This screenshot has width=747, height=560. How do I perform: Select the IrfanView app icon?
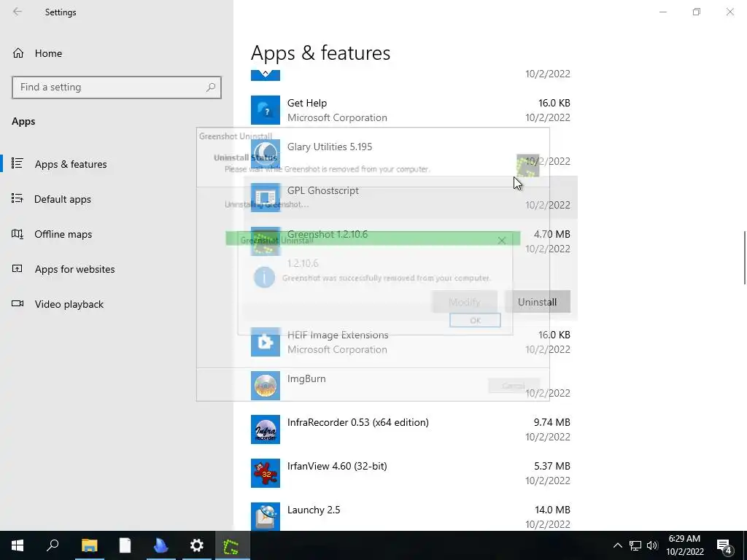[266, 473]
